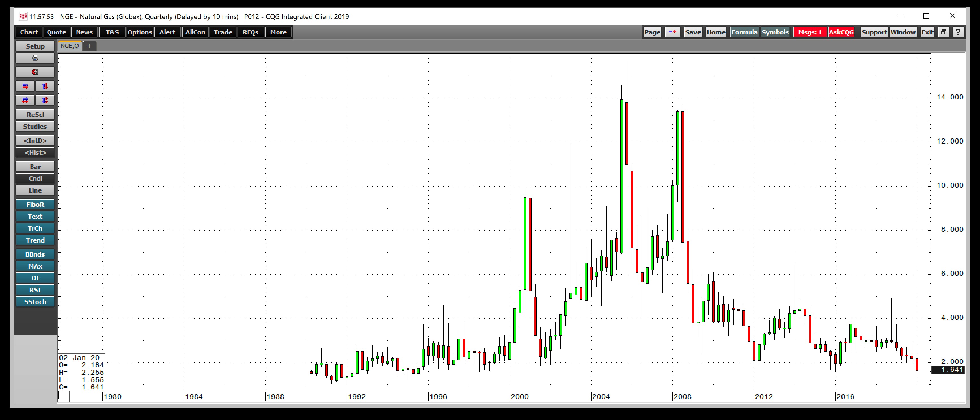Select the Cndl candlestick chart type
The image size is (980, 420).
coord(35,178)
